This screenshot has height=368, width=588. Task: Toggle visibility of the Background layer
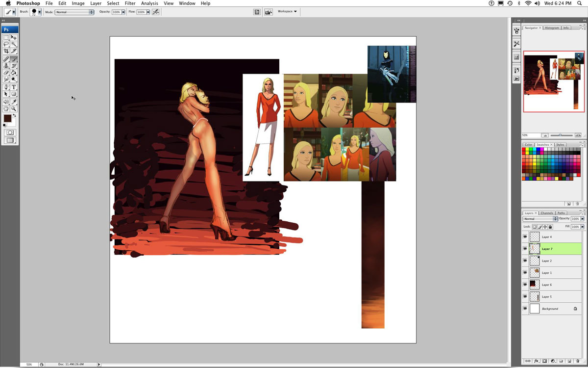point(525,309)
